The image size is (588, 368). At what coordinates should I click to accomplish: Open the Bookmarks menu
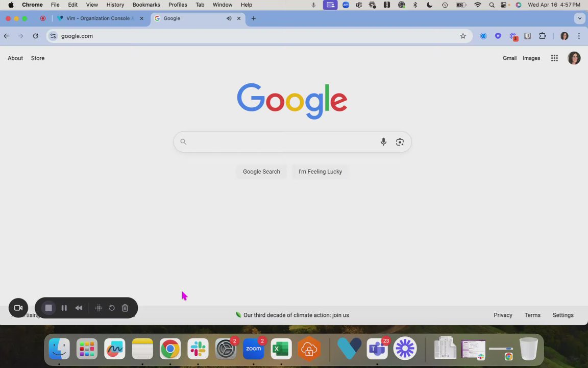[146, 5]
